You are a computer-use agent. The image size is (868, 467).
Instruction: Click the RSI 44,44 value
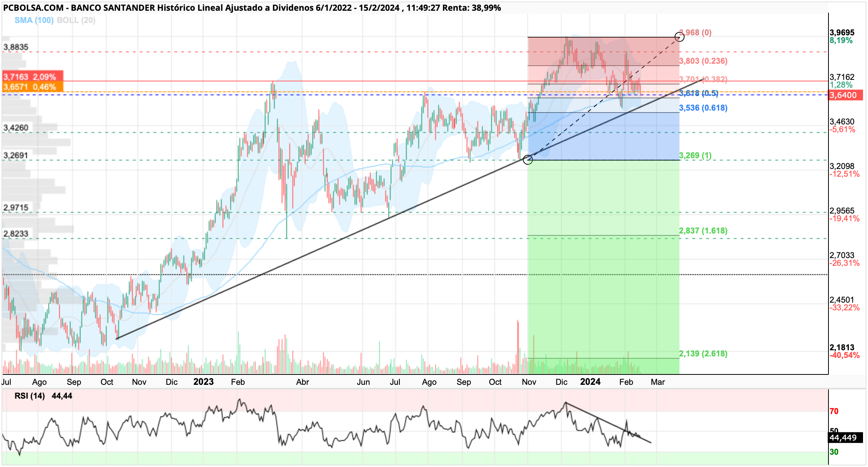point(62,396)
